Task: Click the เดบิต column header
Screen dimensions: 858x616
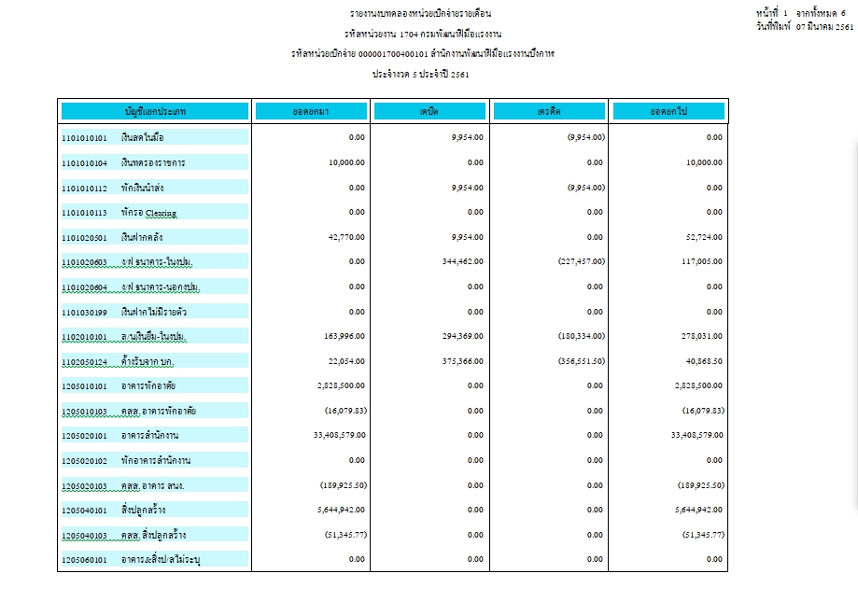Action: pos(429,112)
